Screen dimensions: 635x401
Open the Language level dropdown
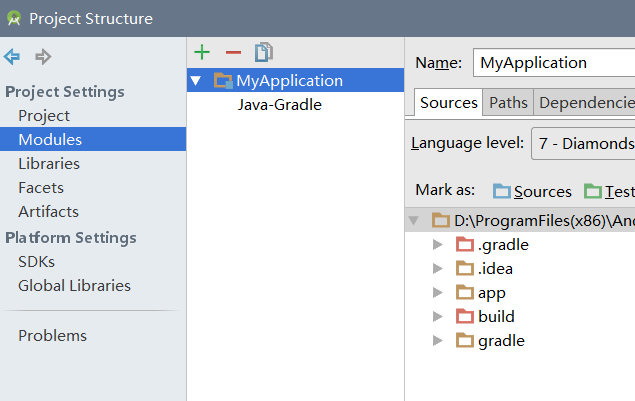click(583, 143)
